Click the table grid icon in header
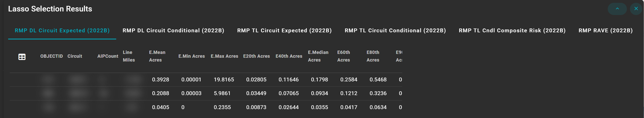The width and height of the screenshot is (644, 118). [22, 57]
